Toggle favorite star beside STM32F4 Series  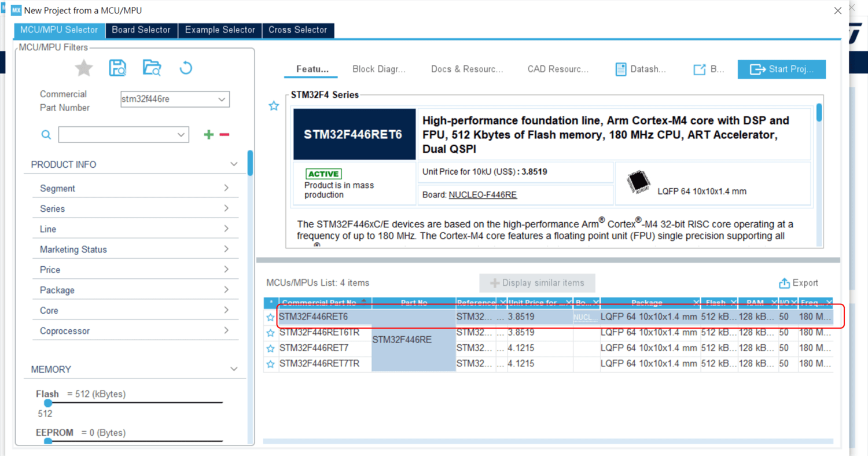click(274, 106)
